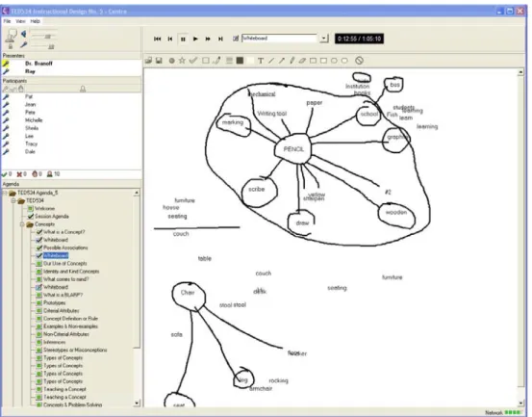Select the star stamp tool

(182, 61)
